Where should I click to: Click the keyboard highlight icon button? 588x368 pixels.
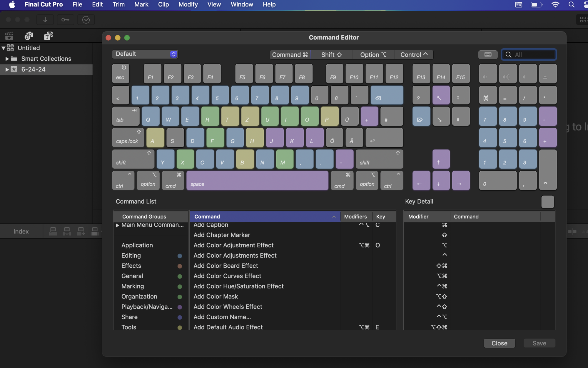488,54
